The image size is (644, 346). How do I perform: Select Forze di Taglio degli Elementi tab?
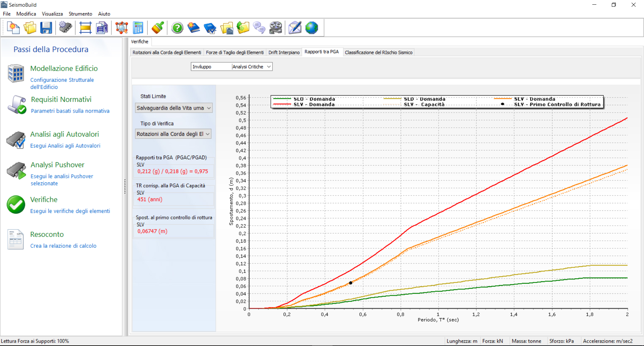(x=235, y=52)
